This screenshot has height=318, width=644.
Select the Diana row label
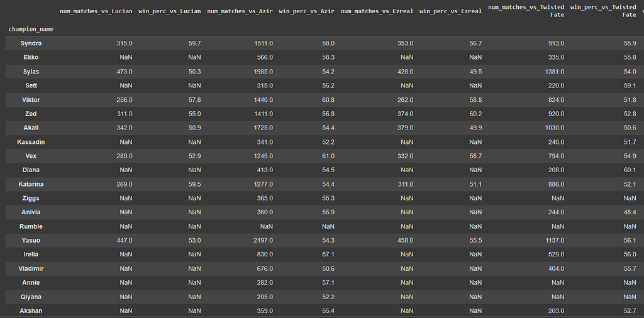[x=31, y=170]
